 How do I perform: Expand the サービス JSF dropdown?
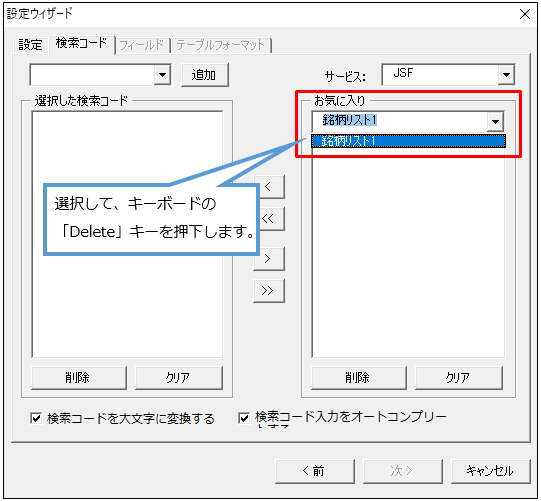(506, 75)
